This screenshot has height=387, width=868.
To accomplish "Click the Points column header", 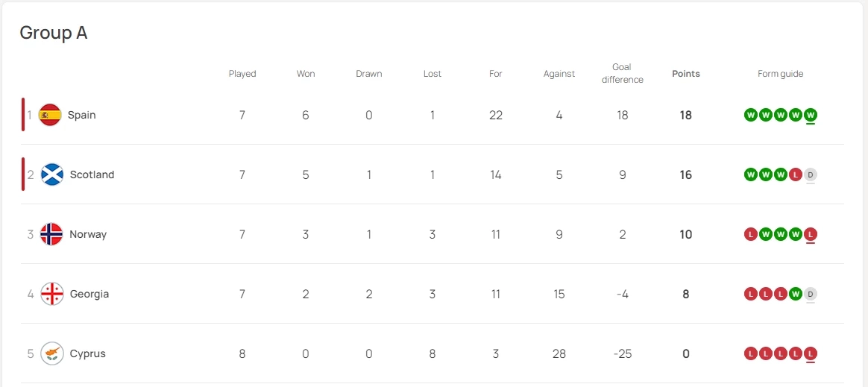I will (x=686, y=74).
